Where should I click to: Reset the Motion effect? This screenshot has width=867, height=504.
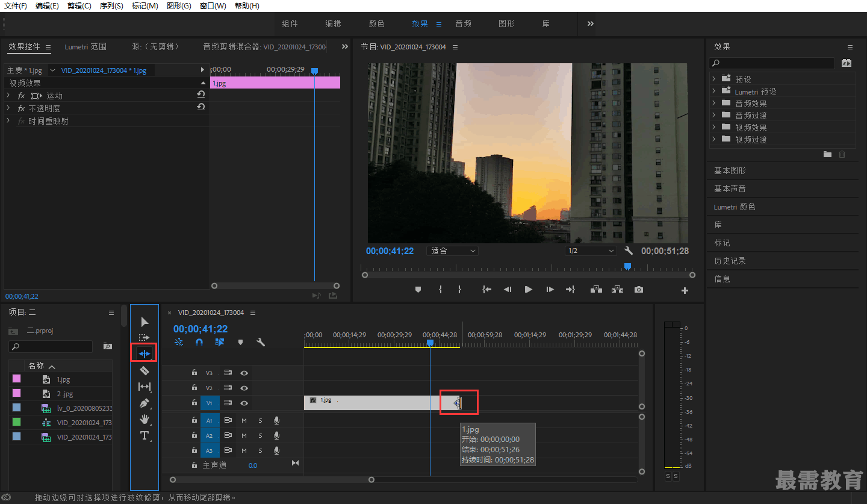click(201, 95)
